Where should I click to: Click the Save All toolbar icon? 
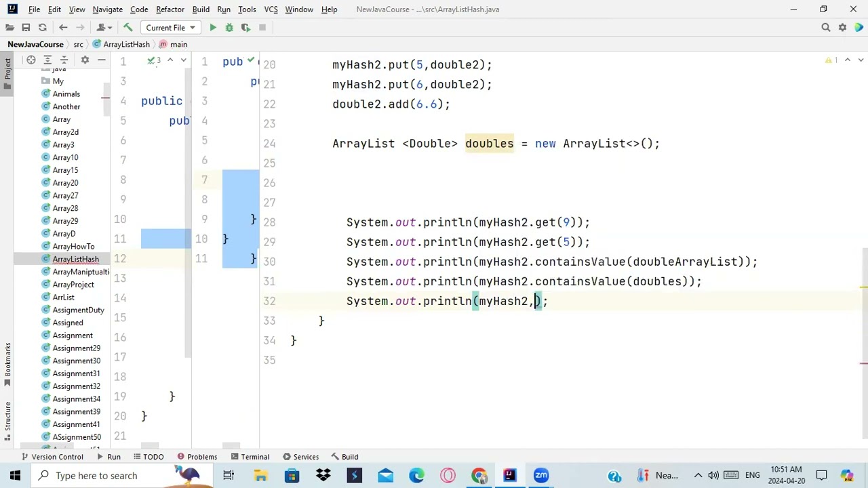(26, 28)
